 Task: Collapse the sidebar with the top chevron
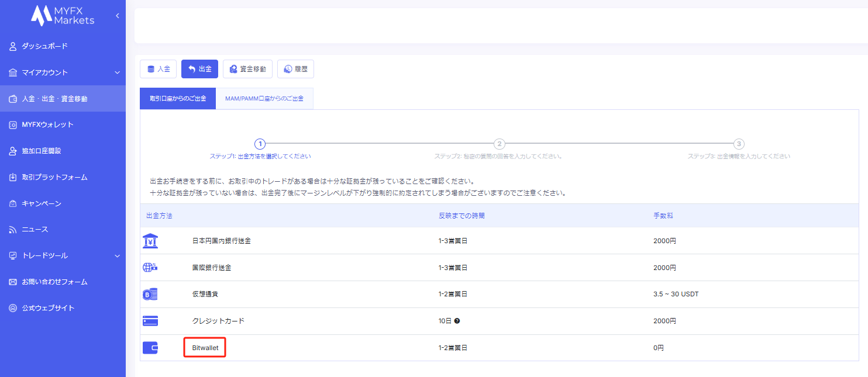[x=117, y=16]
